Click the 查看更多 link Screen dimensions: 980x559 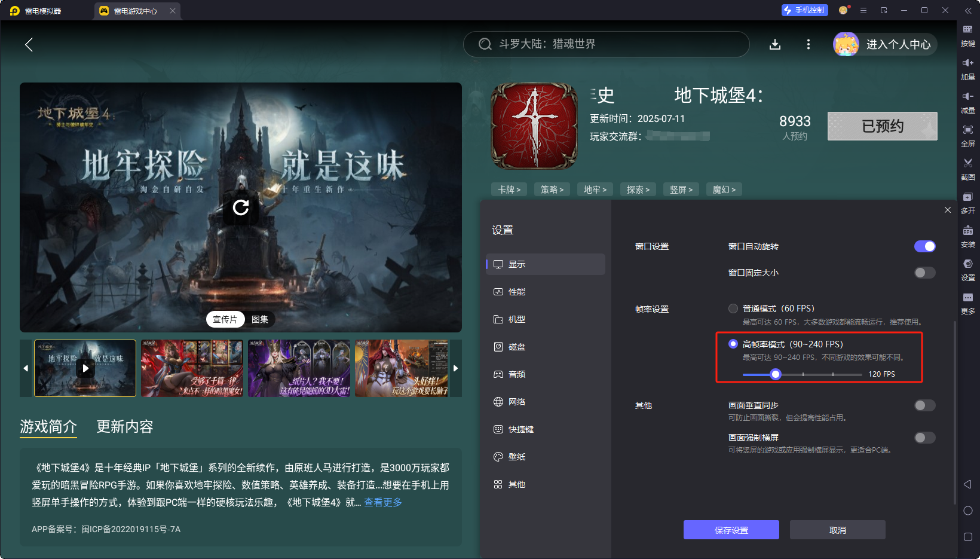[383, 502]
